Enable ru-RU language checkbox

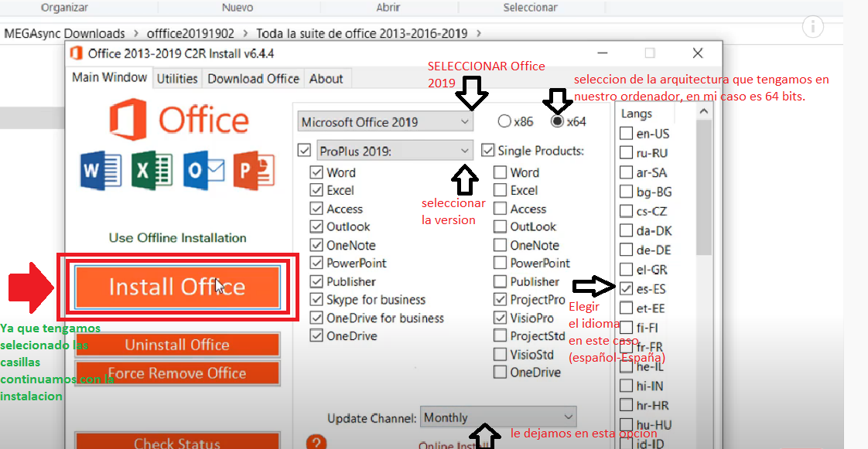[x=626, y=152]
